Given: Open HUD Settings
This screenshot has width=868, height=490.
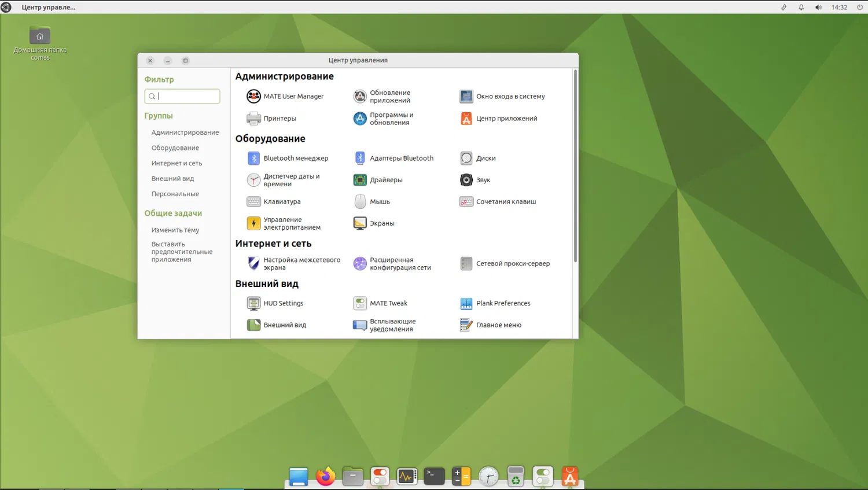Looking at the screenshot, I should coord(275,303).
